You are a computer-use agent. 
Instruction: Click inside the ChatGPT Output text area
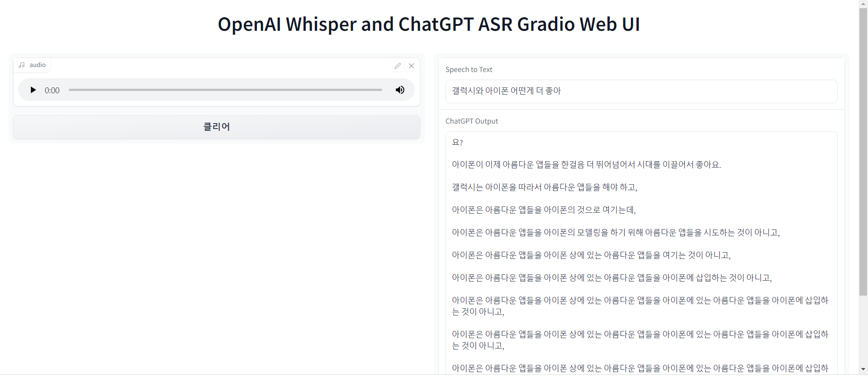[x=641, y=253]
